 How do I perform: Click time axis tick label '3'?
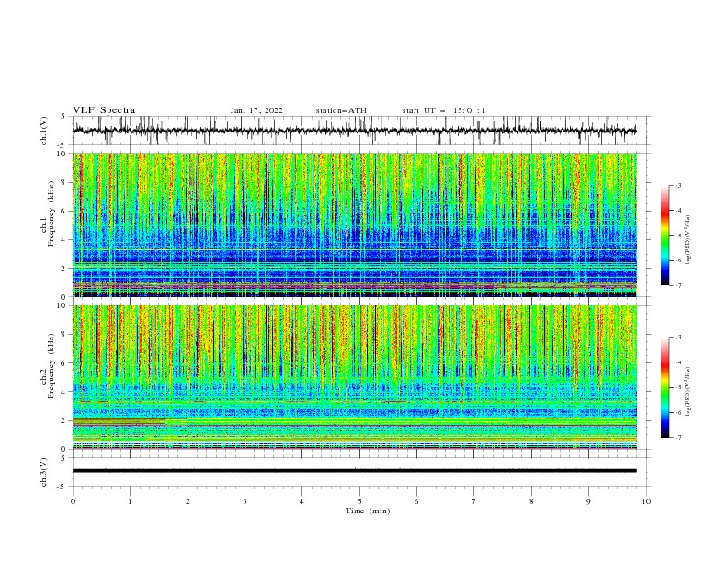[245, 501]
